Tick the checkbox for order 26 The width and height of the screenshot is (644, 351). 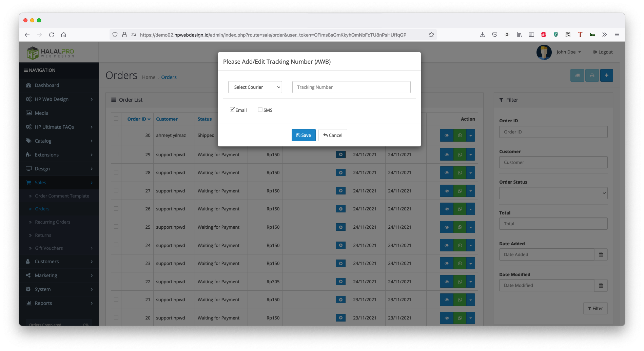(116, 209)
